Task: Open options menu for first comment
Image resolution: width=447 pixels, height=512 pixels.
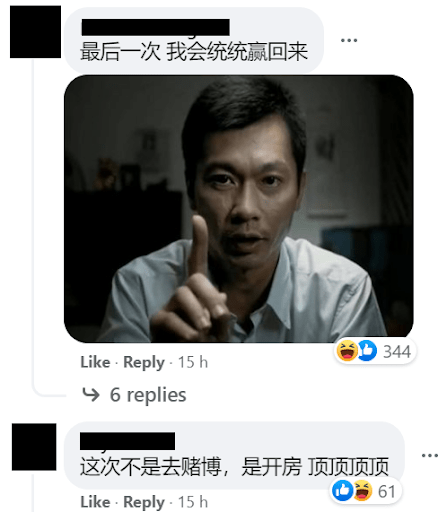Action: click(349, 40)
